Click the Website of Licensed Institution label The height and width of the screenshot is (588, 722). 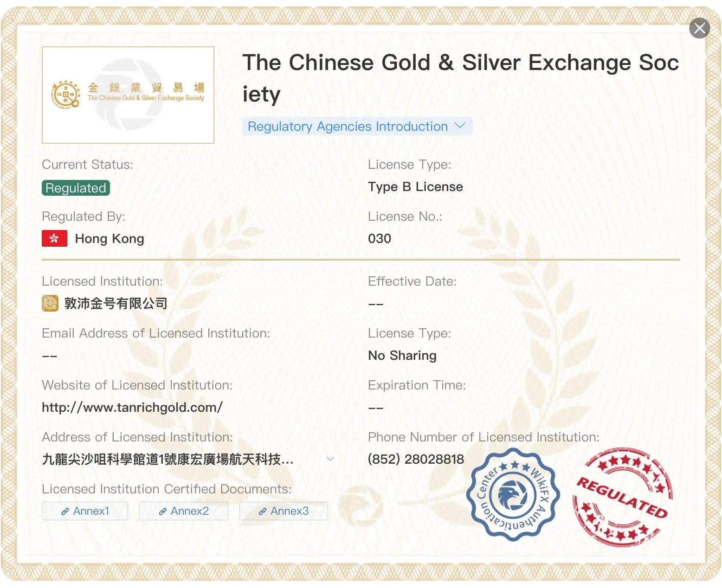137,385
